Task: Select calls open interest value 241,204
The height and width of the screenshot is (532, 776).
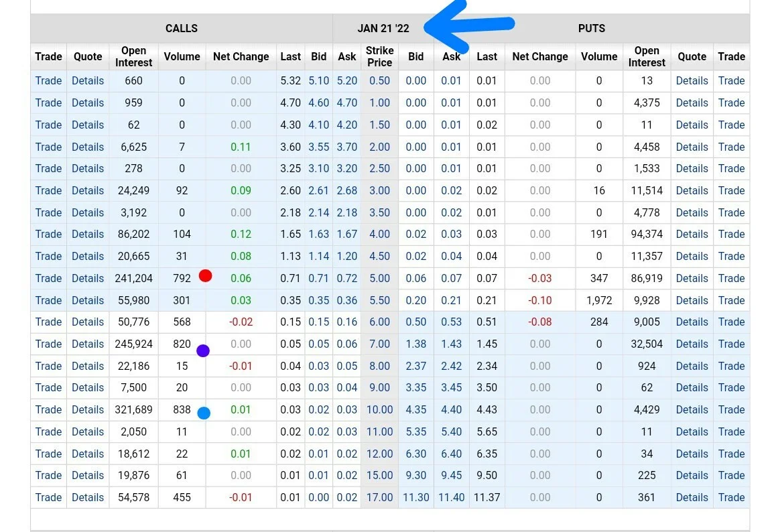Action: pyautogui.click(x=133, y=278)
